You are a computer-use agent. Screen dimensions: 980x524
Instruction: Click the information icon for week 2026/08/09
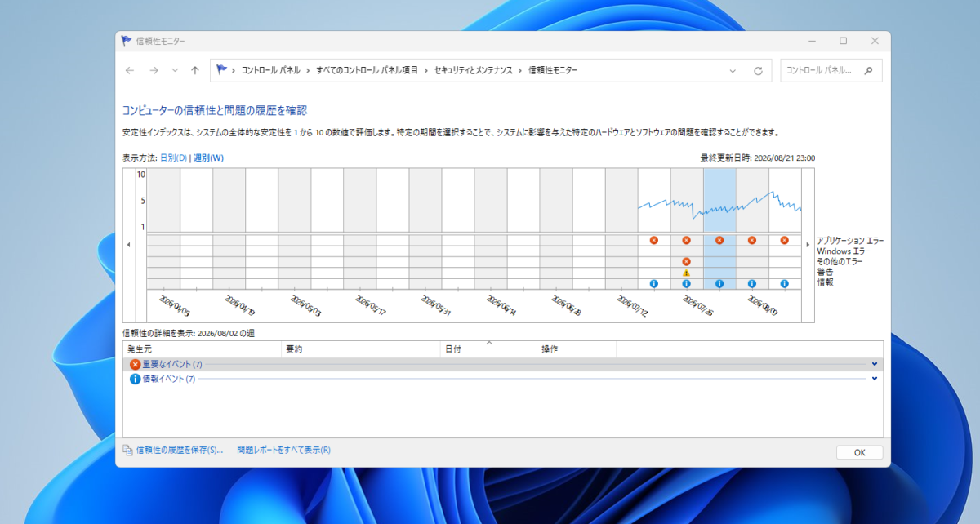[752, 284]
